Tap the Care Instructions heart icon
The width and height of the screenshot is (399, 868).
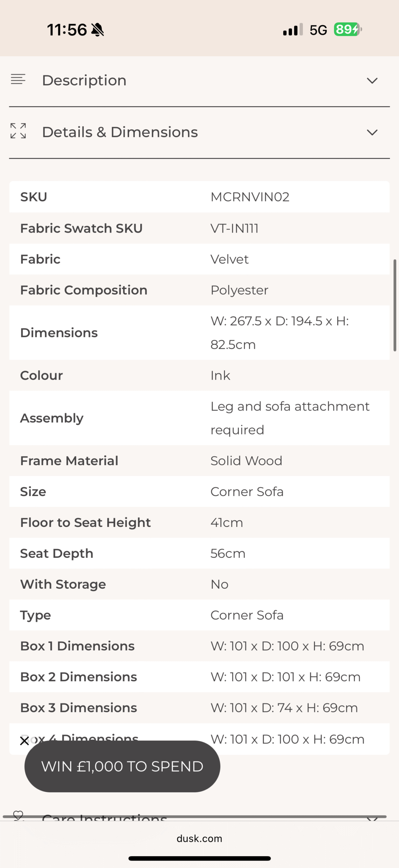[18, 814]
